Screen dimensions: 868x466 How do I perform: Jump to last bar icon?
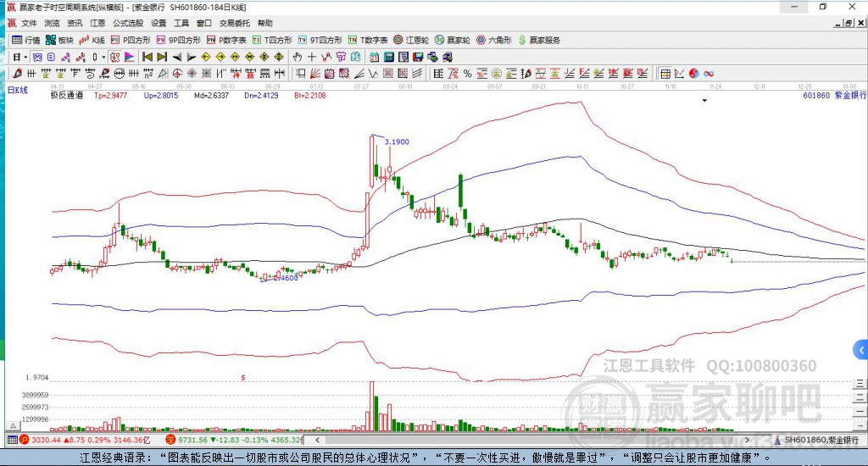pyautogui.click(x=162, y=57)
